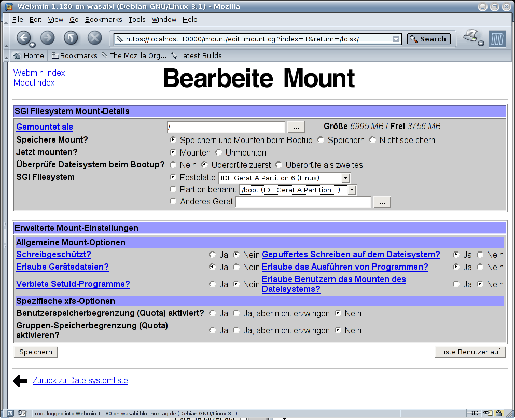Open the Go menu

74,20
